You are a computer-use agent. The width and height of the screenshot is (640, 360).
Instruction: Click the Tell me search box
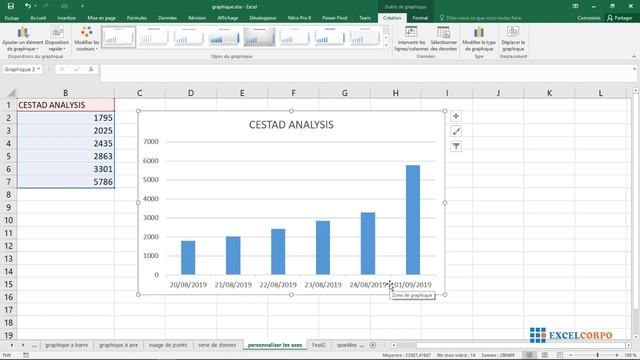(x=481, y=18)
